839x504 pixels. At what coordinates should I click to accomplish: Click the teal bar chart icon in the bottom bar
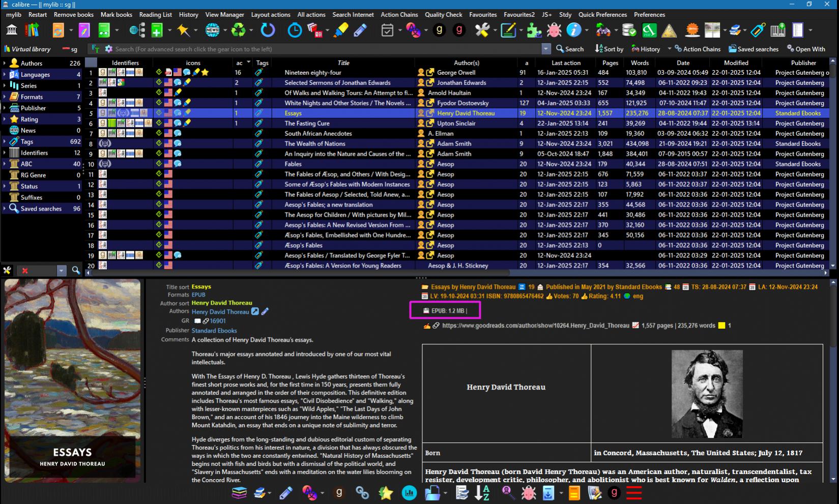[x=409, y=492]
